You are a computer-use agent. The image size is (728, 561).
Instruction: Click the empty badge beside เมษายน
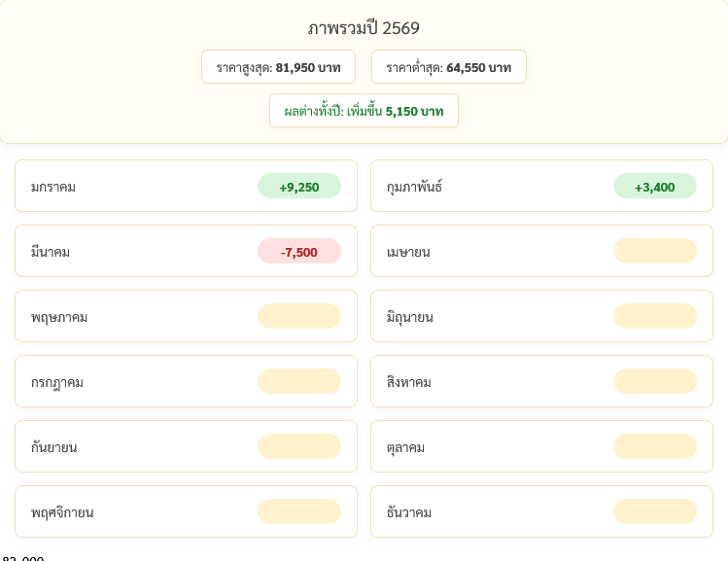click(x=654, y=251)
